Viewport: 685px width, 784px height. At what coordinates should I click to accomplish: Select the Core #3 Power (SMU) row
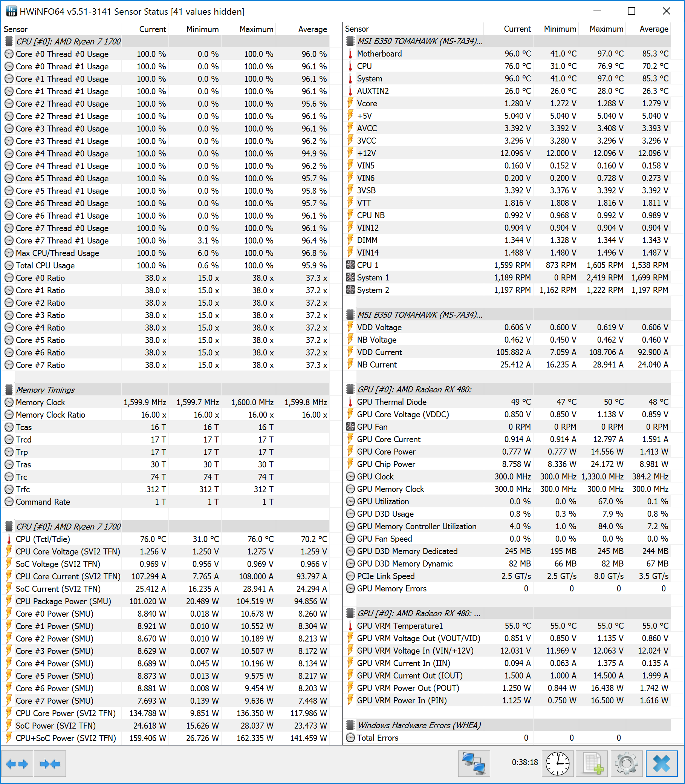(166, 651)
